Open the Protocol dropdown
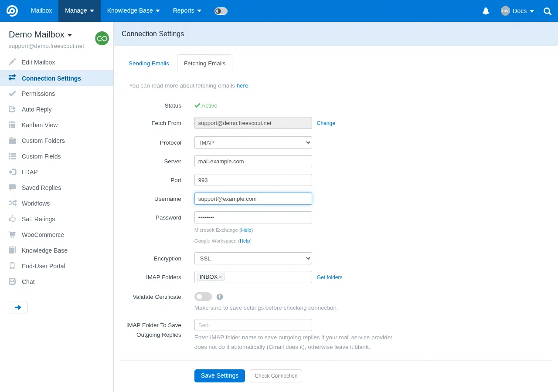This screenshot has width=558, height=392. [x=253, y=142]
